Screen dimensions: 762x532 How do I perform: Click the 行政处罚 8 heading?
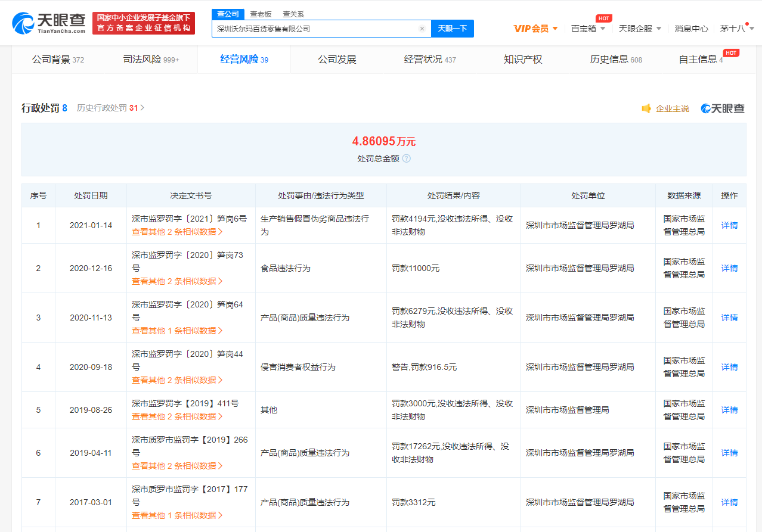pyautogui.click(x=45, y=108)
